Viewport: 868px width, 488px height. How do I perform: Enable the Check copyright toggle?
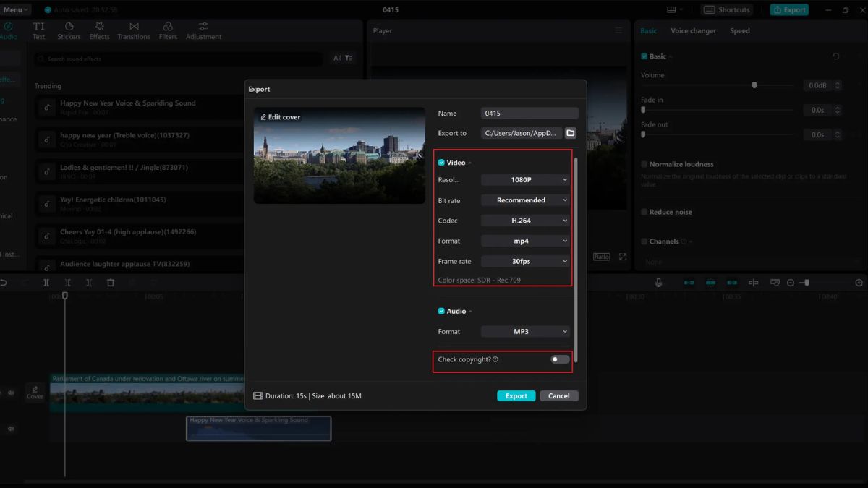tap(560, 359)
